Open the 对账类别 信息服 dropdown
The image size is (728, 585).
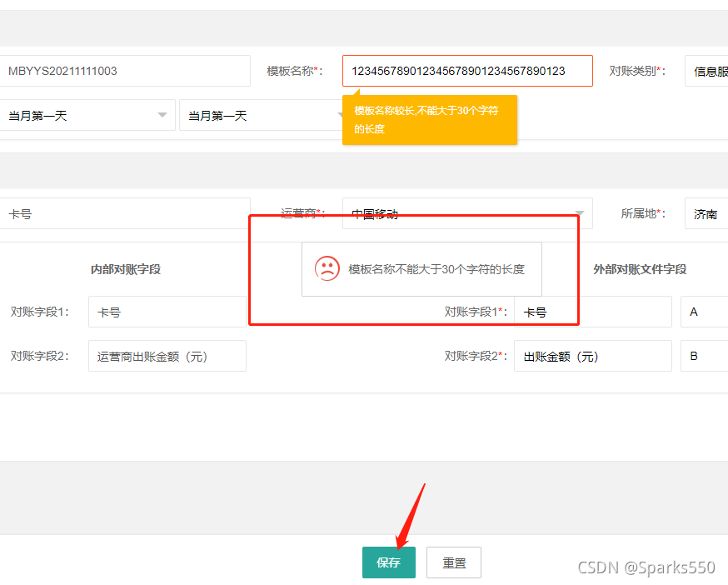(706, 71)
